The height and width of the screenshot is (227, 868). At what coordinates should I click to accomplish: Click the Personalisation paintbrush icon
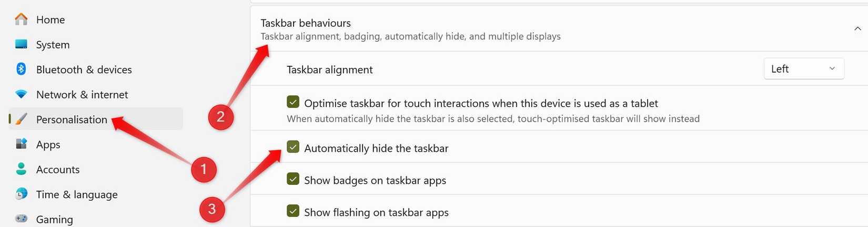21,119
